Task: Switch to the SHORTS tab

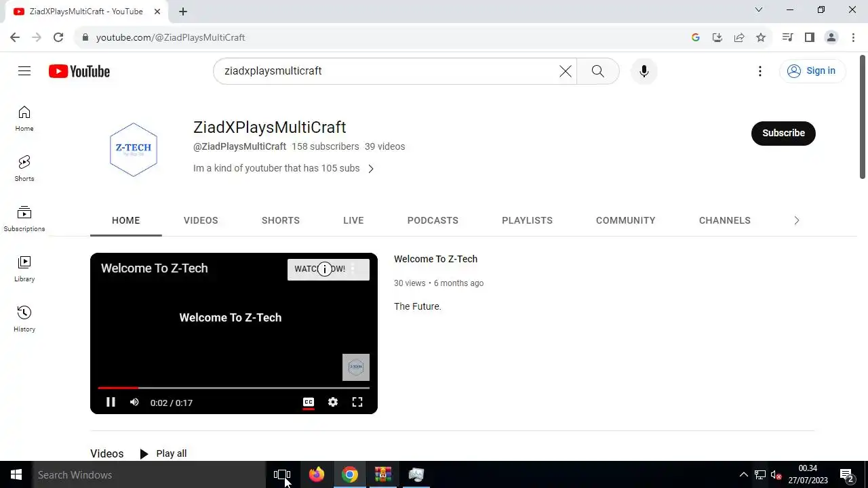Action: point(281,220)
